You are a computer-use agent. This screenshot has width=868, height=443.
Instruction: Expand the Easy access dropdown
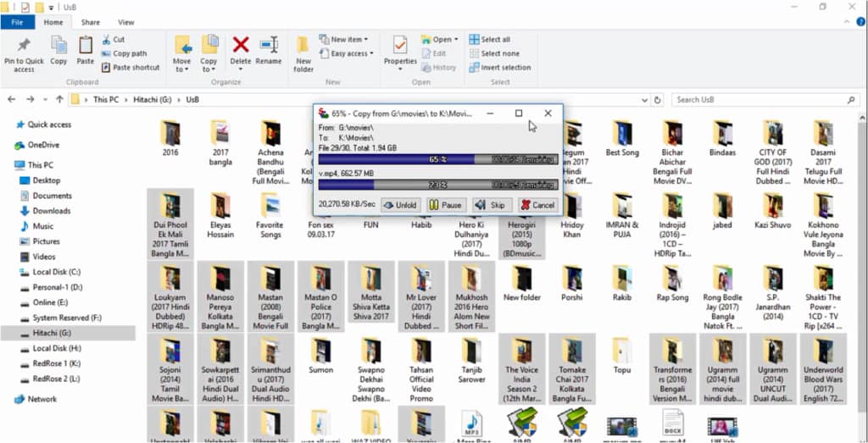click(x=349, y=53)
